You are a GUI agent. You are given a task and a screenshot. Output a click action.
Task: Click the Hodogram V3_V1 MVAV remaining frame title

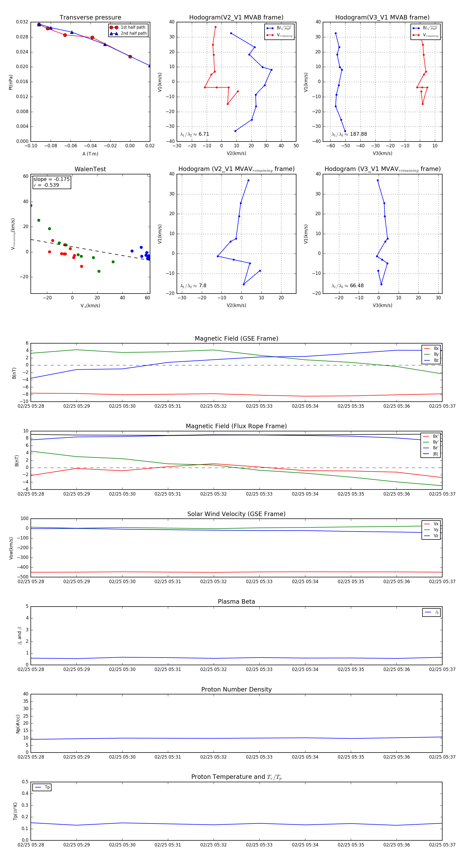pos(382,169)
